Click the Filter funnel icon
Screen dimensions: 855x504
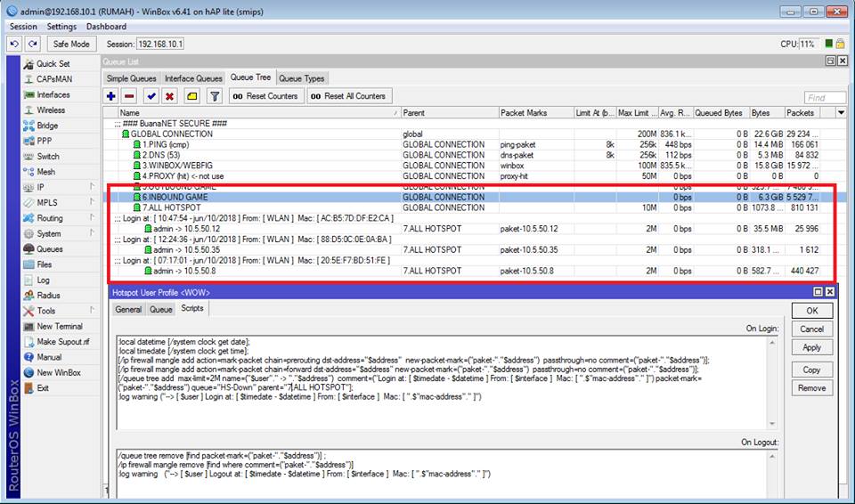(x=215, y=96)
